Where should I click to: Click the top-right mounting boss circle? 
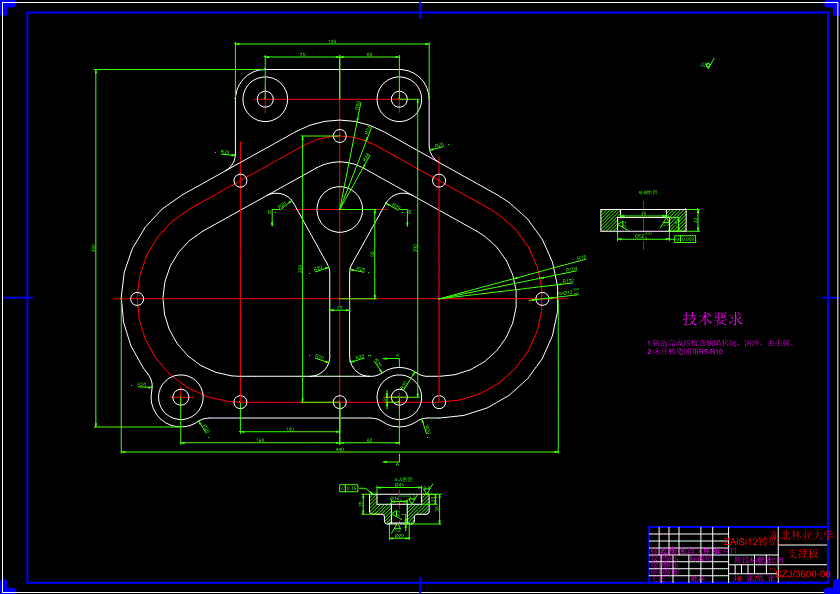tap(399, 99)
